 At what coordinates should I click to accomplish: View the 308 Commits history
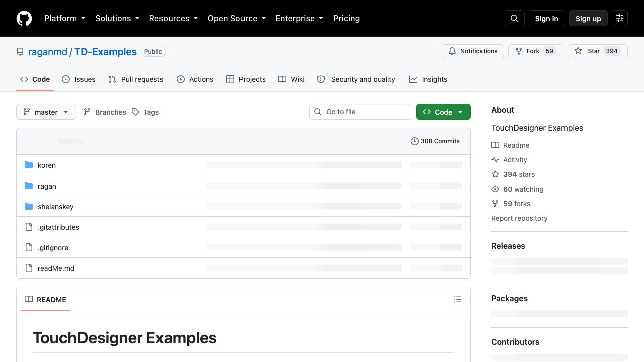pyautogui.click(x=435, y=141)
